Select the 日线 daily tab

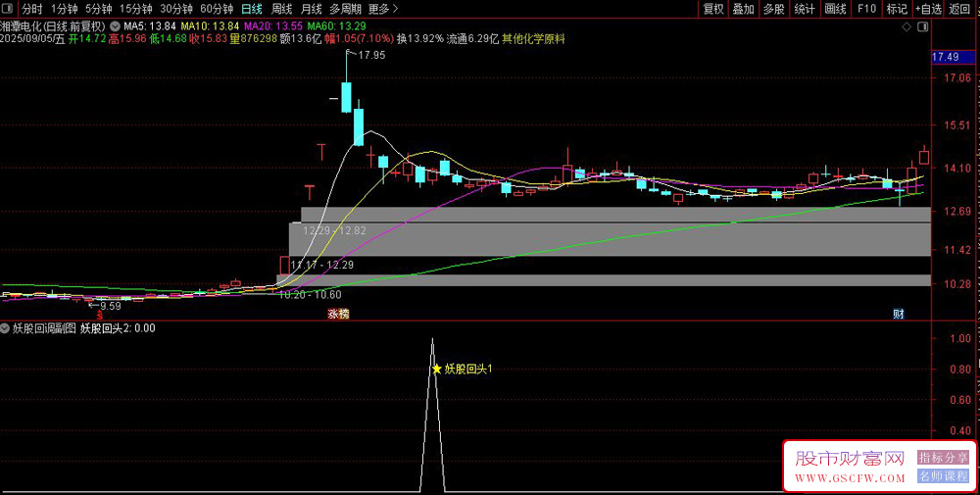pos(252,9)
